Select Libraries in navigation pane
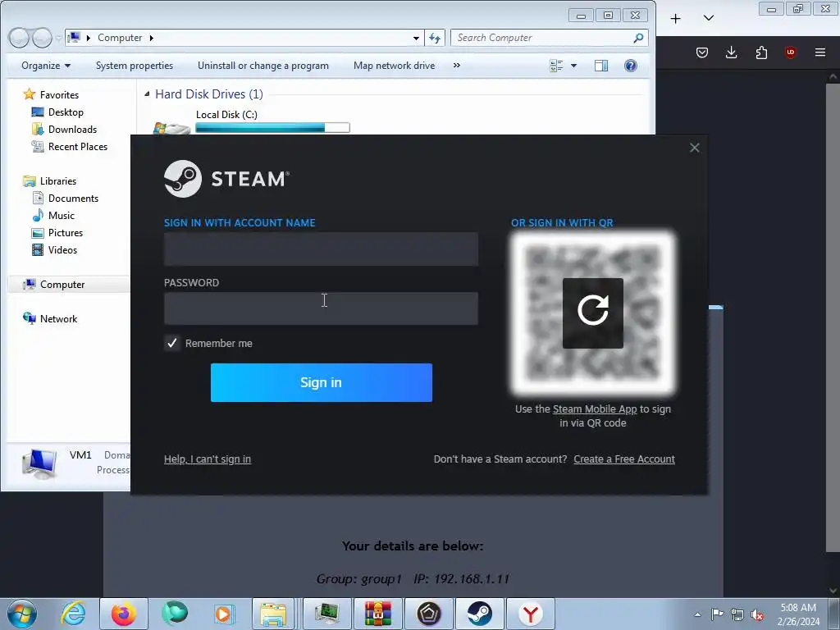Viewport: 840px width, 630px height. coord(58,181)
